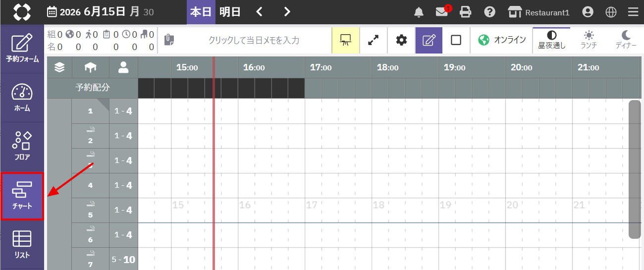Image resolution: width=644 pixels, height=270 pixels.
Task: Open 予約フォーム in the sidebar
Action: click(22, 49)
